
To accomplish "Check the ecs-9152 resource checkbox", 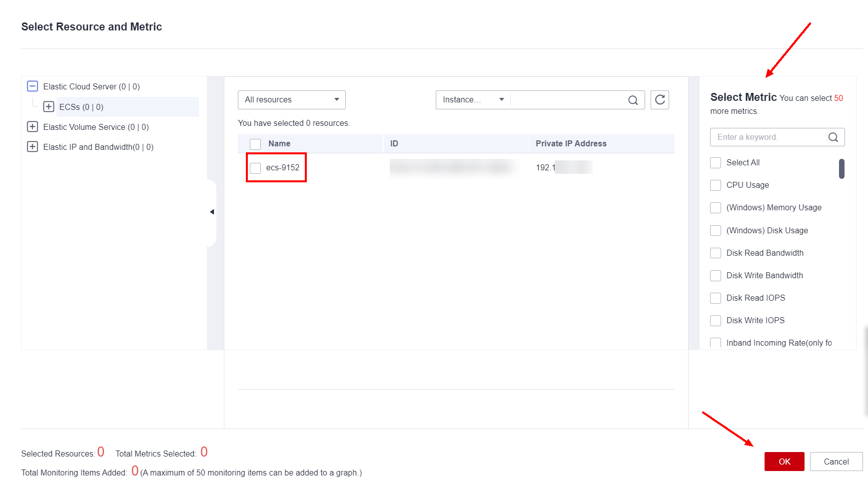I will tap(255, 168).
